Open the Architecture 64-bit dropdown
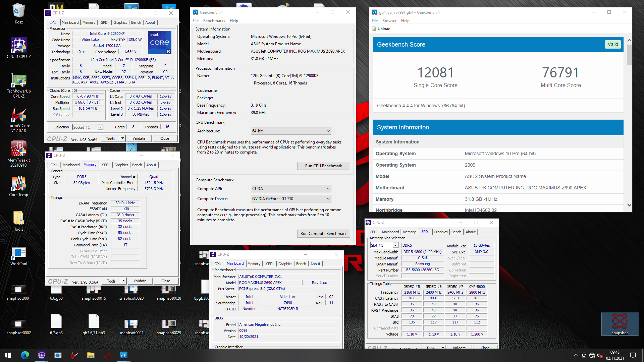Image resolution: width=644 pixels, height=362 pixels. tap(291, 131)
